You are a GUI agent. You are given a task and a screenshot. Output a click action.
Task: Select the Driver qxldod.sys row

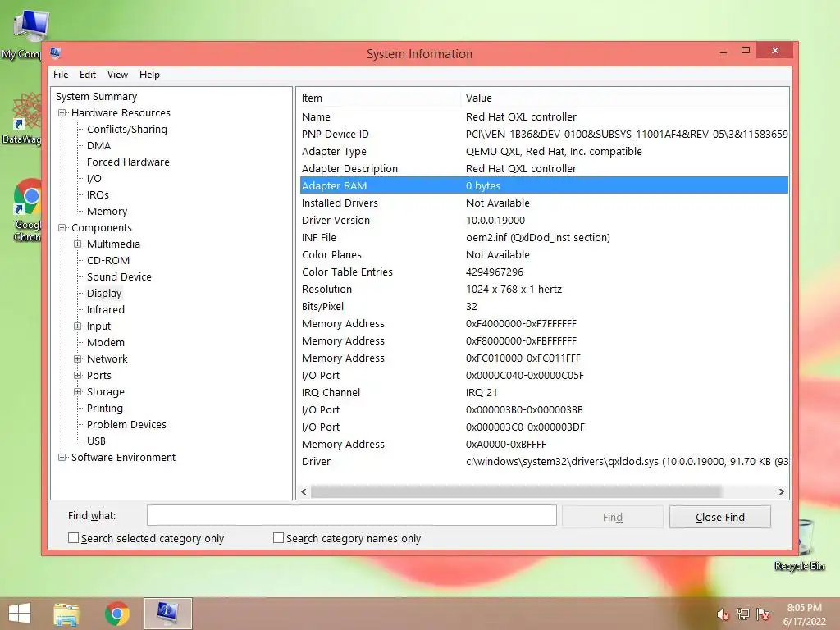[544, 461]
